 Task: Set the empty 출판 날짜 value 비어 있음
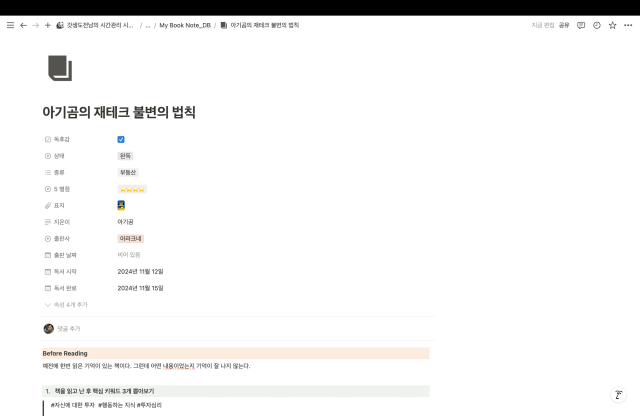129,255
